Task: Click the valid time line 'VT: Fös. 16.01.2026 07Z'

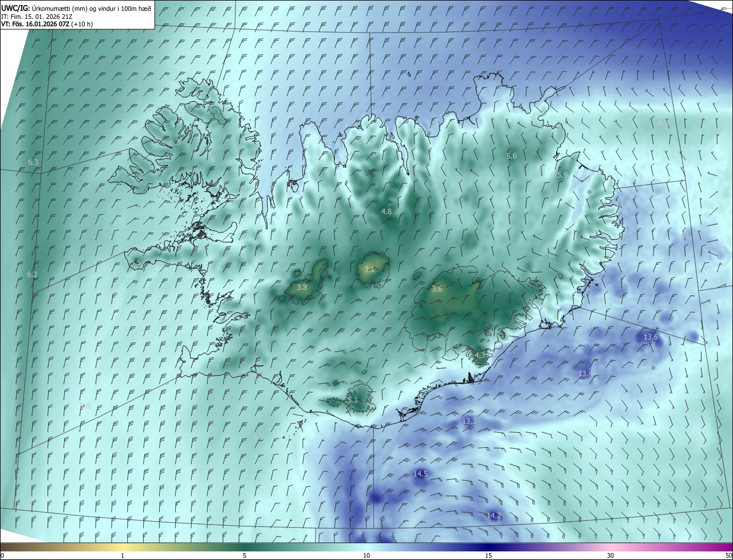Action: click(36, 24)
